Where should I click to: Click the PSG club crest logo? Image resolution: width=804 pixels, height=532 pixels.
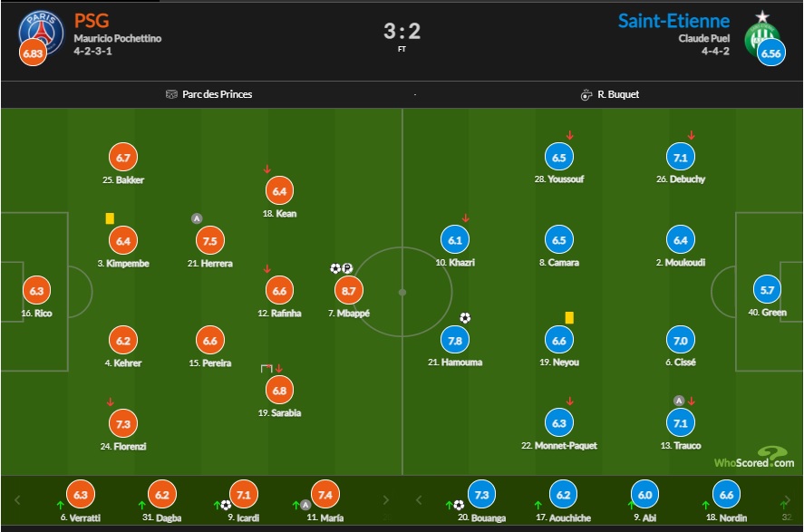[41, 34]
